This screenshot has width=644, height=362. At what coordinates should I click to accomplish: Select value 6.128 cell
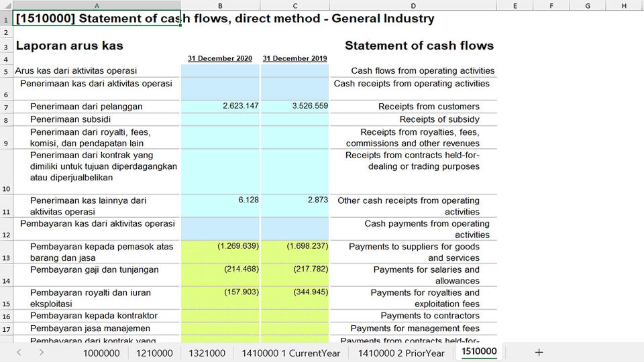[220, 206]
